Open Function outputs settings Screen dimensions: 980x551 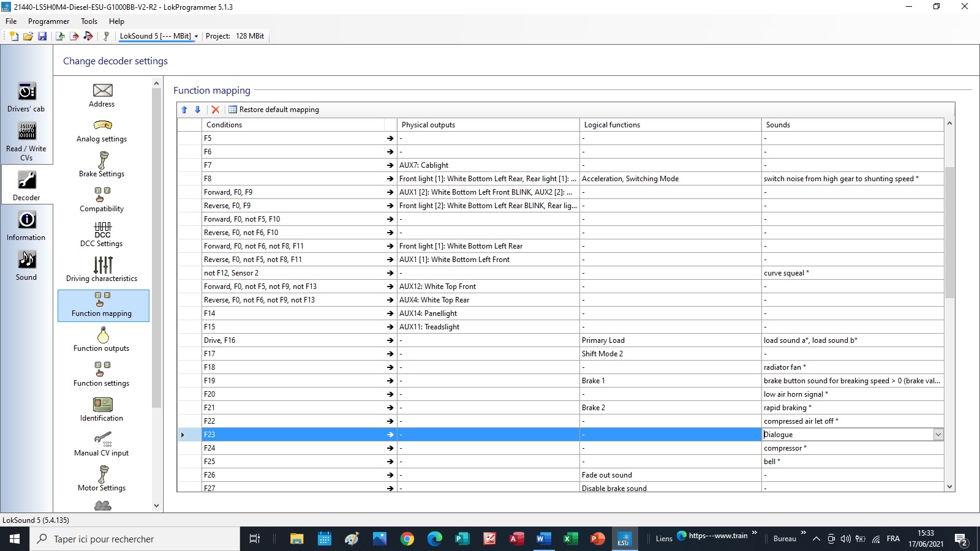point(102,340)
